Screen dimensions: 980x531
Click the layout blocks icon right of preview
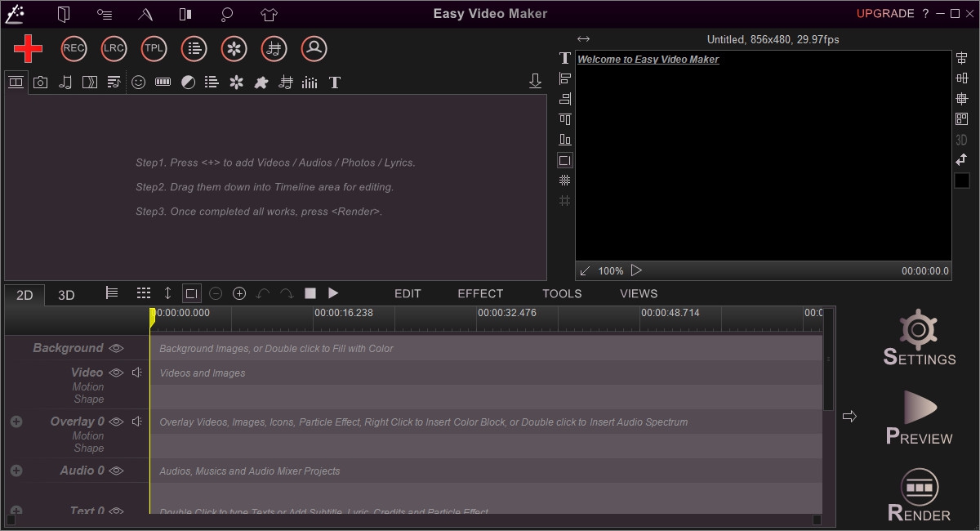coord(962,119)
